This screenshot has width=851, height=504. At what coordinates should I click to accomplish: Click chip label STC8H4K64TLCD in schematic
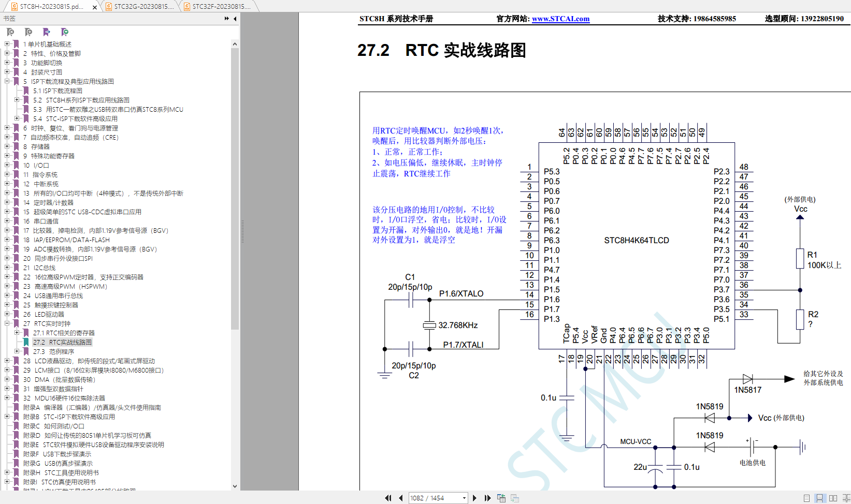coord(637,240)
